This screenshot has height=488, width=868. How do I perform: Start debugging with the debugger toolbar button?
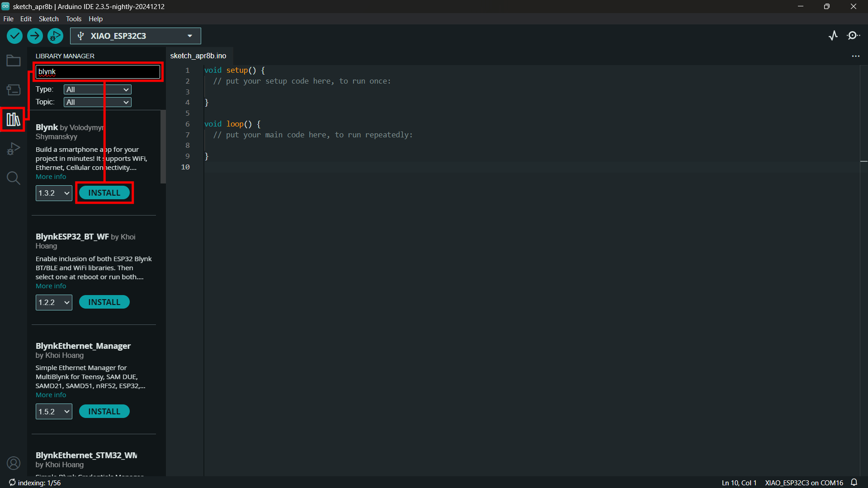coord(55,36)
